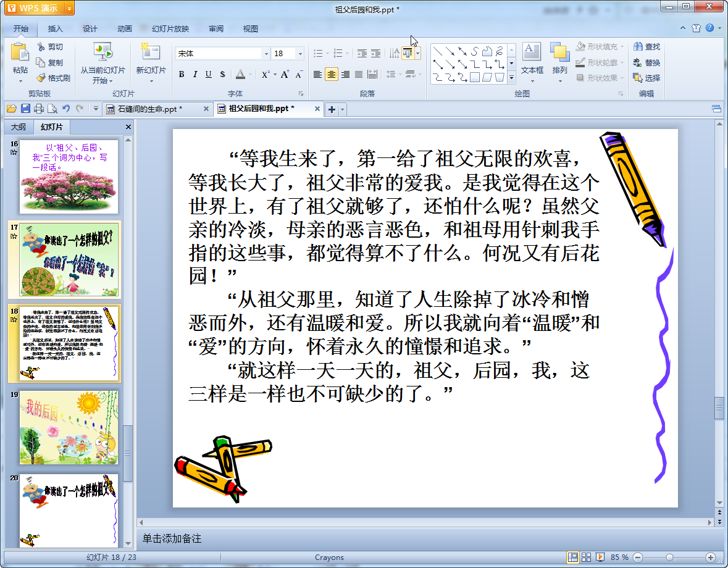Decrease font size with A- icon
Viewport: 728px width, 568px height.
[x=299, y=74]
